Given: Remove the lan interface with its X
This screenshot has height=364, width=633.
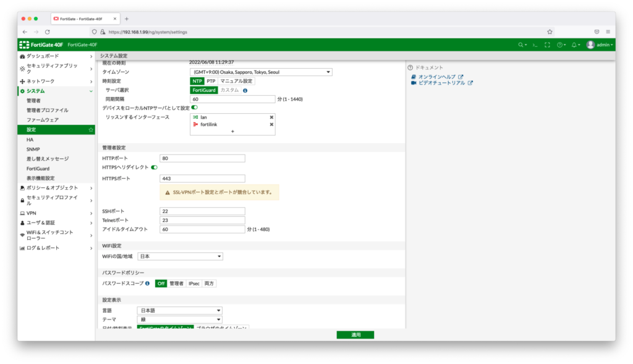Looking at the screenshot, I should pyautogui.click(x=271, y=117).
